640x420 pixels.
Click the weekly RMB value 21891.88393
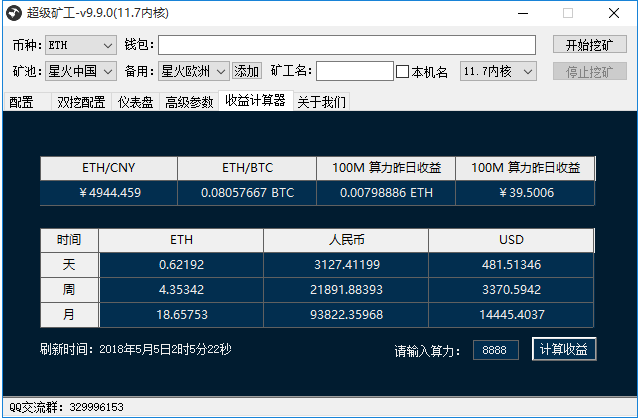(346, 290)
